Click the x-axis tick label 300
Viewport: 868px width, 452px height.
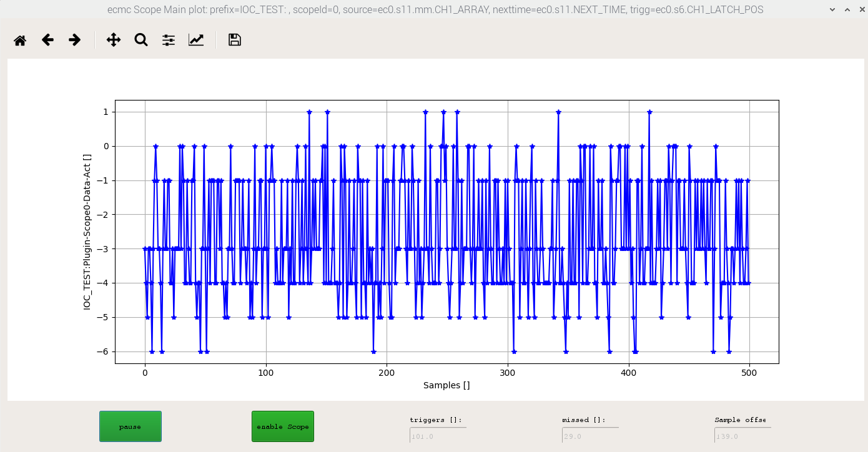508,373
